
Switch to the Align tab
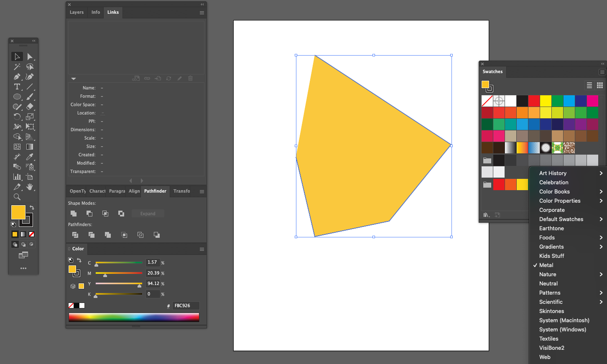(x=134, y=191)
